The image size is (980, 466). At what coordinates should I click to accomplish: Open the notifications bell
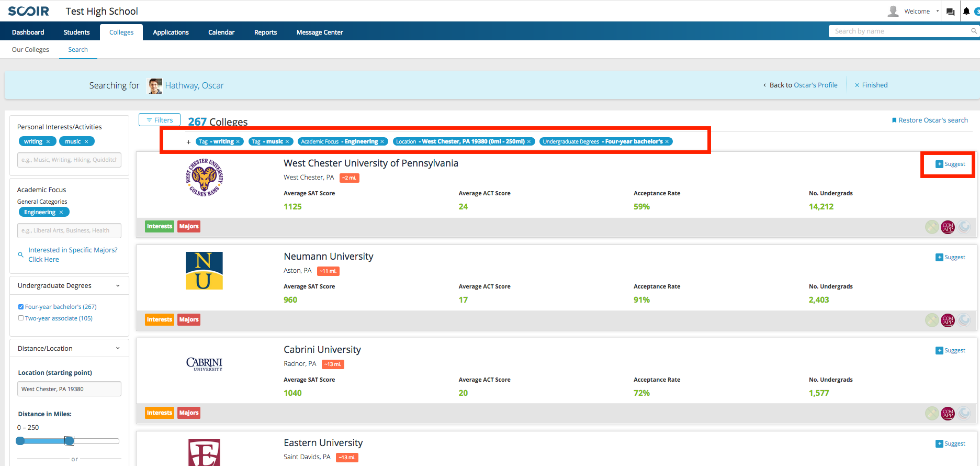point(966,11)
